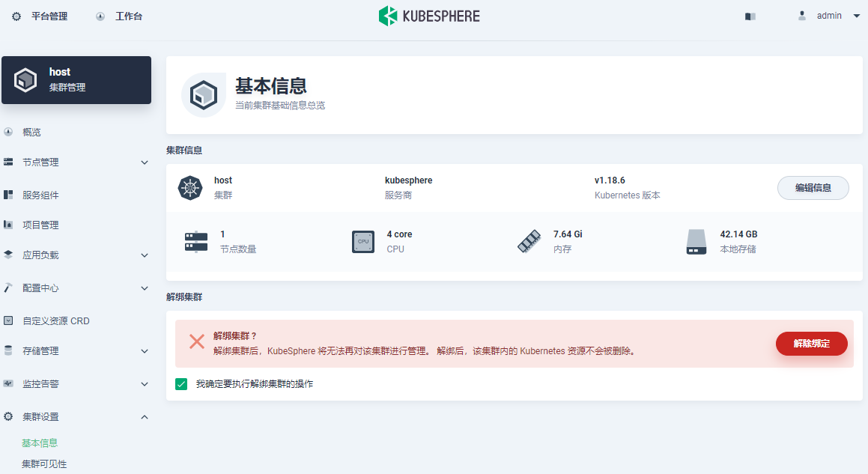868x474 pixels.
Task: Click the 本地存储 disk icon
Action: [696, 241]
